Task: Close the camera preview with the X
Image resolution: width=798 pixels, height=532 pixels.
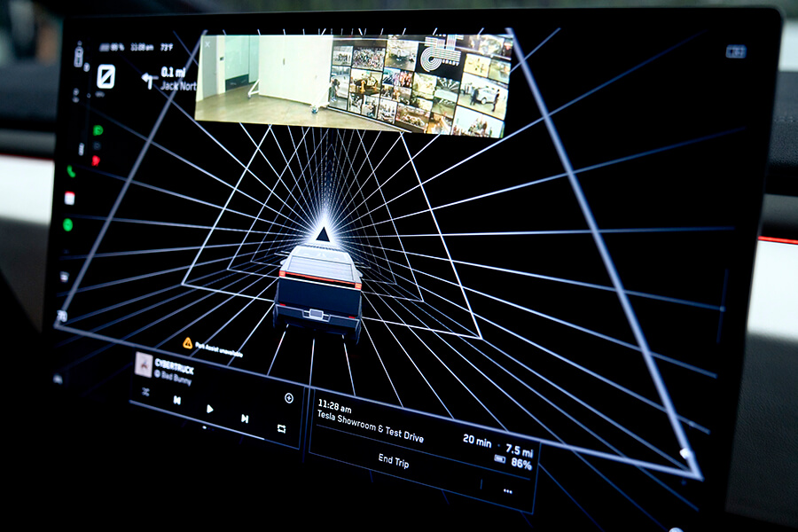Action: 207,43
